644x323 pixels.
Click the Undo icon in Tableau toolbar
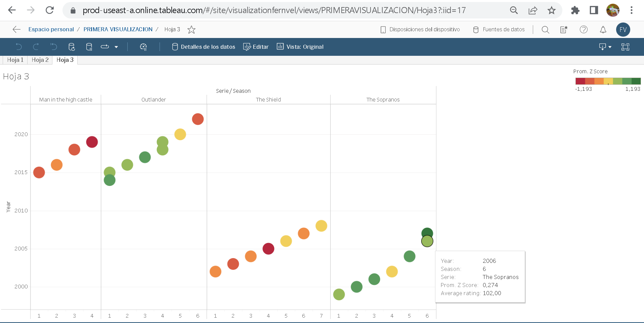point(19,47)
